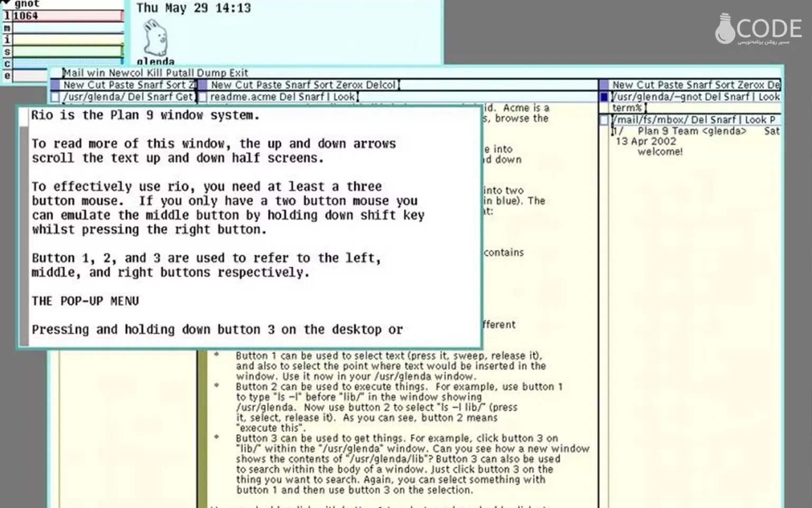Click the rio help window's gray scrollbar
The image size is (812, 508).
tap(24, 233)
